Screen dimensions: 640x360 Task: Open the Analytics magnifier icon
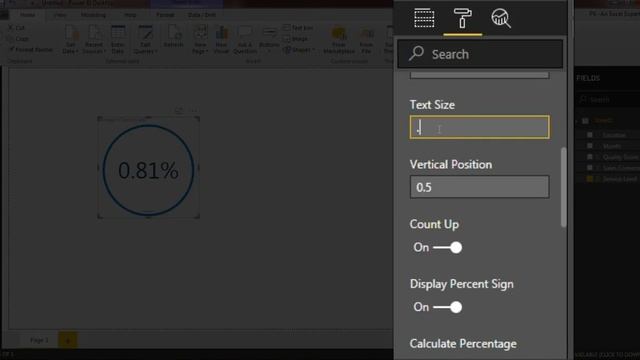click(501, 18)
